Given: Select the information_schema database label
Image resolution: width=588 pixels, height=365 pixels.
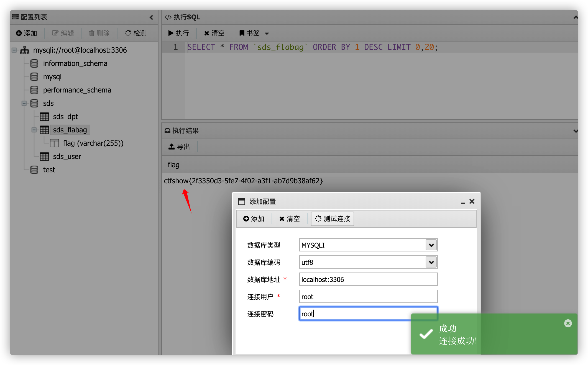Looking at the screenshot, I should coord(75,63).
